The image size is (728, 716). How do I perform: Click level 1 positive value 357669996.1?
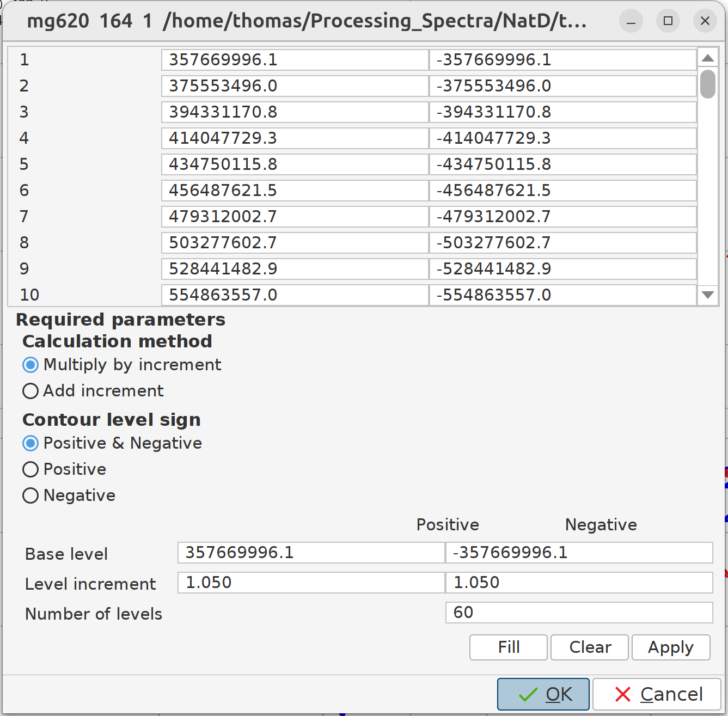click(294, 60)
